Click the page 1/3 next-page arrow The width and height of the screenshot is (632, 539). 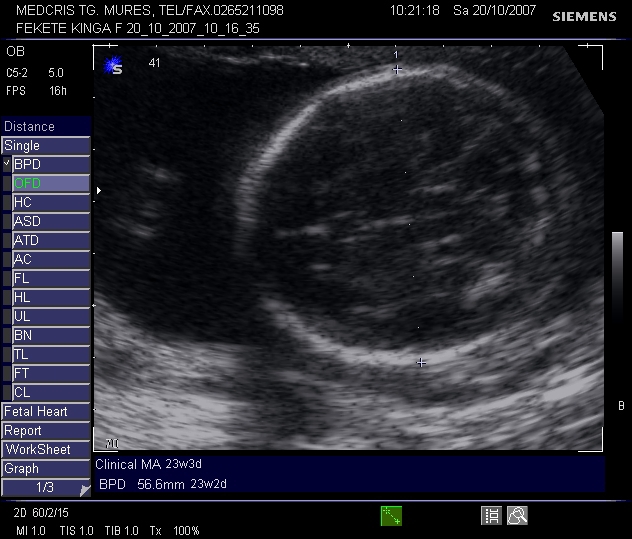[x=84, y=490]
